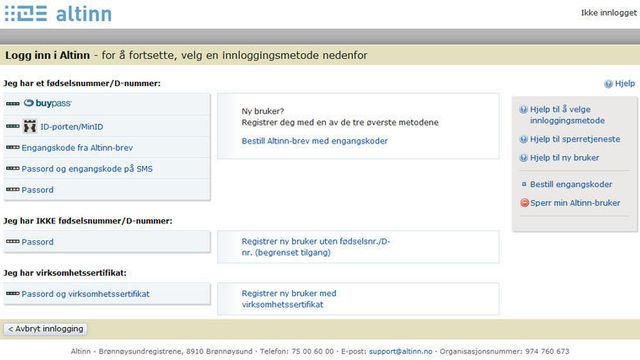
Task: Click help icon beside Hjelp til sperretjeneste
Action: 523,139
